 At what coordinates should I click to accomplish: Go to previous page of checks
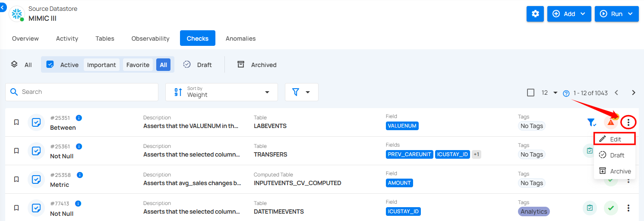tap(616, 93)
